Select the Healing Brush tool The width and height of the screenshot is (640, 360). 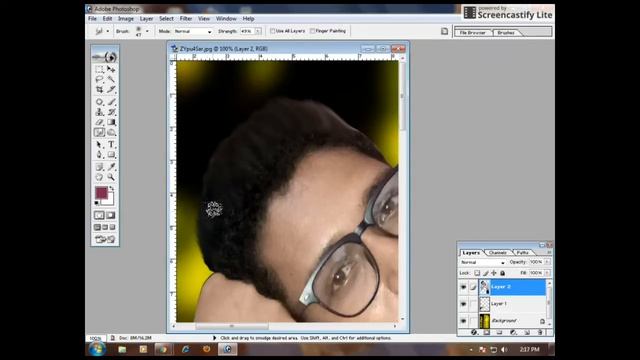point(99,102)
